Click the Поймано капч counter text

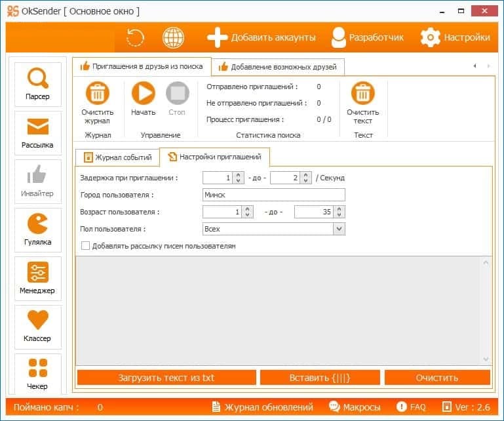pyautogui.click(x=46, y=407)
